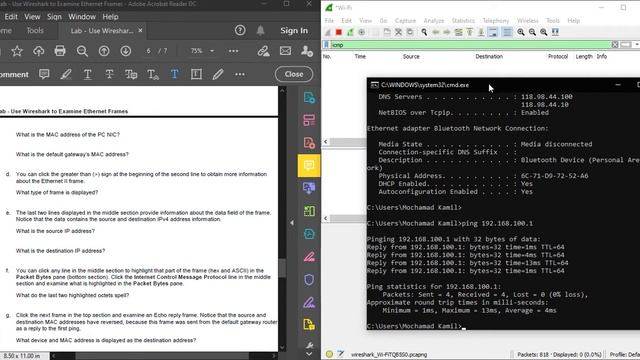
Task: Close the Lab - Use Wireshark document tab
Action: pyautogui.click(x=140, y=31)
